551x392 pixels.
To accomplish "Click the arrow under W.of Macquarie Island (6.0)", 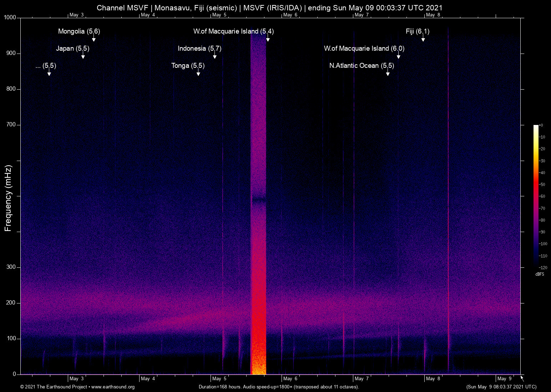I will [x=399, y=55].
